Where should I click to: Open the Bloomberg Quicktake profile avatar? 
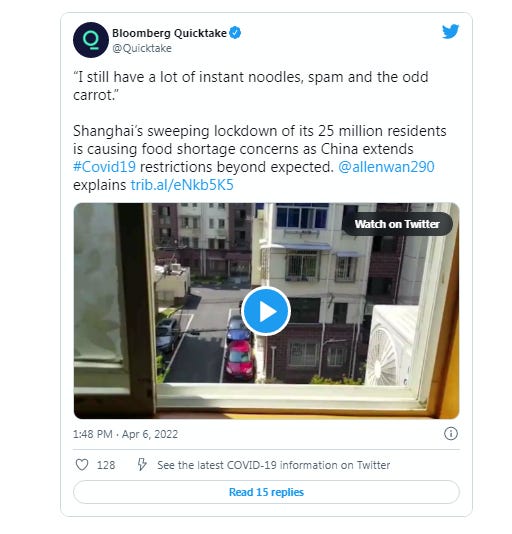(x=91, y=40)
